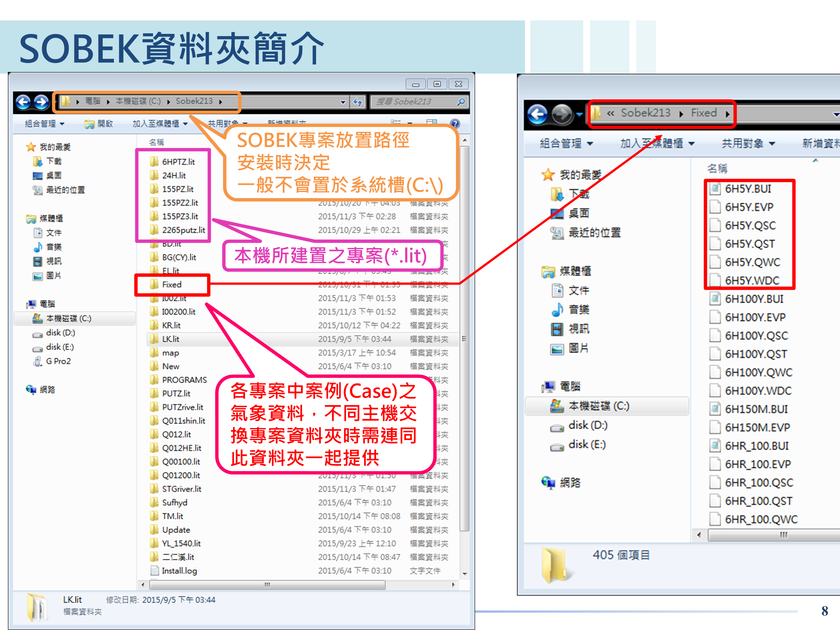Select the 6H150M.BUI file

pyautogui.click(x=749, y=409)
